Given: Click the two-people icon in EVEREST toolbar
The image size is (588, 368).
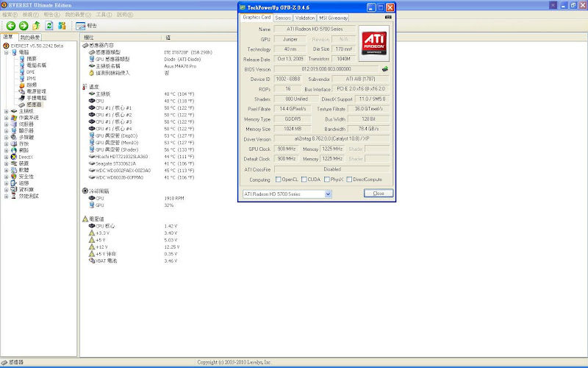Looking at the screenshot, I should point(62,26).
